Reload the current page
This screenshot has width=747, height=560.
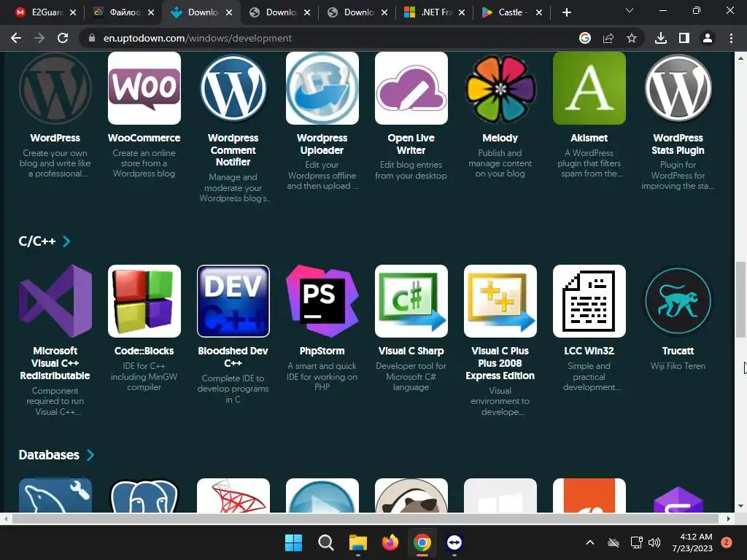[x=63, y=38]
